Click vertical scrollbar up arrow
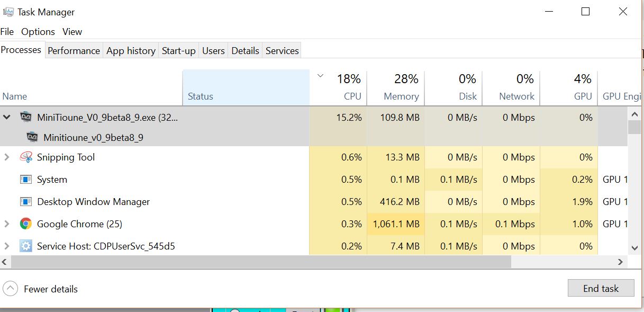This screenshot has height=312, width=644. [x=634, y=114]
